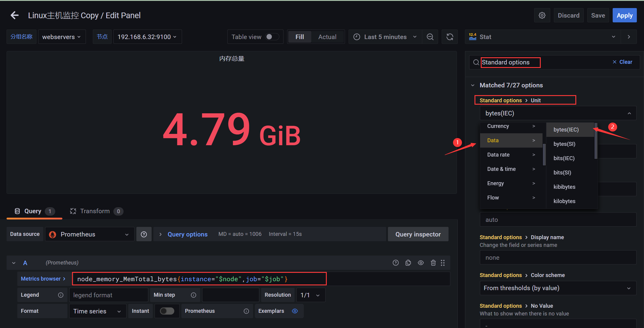The height and width of the screenshot is (328, 644).
Task: Hide query A with the eye icon
Action: click(421, 263)
